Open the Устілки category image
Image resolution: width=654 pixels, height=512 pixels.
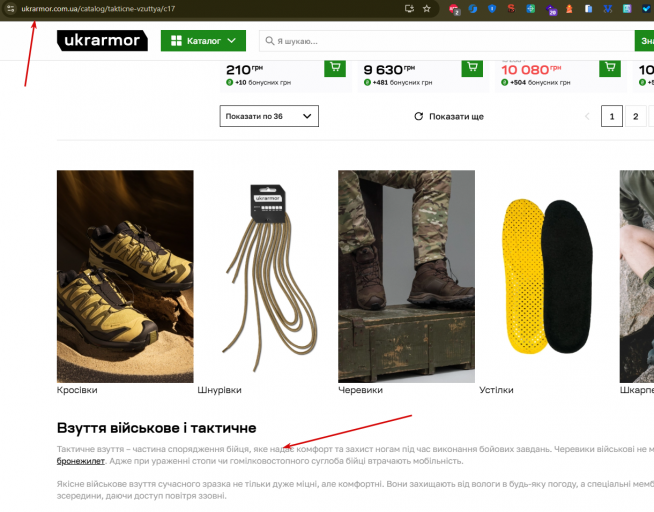(547, 276)
